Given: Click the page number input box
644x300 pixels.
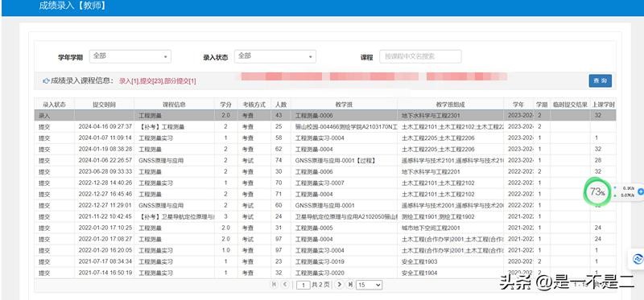Looking at the screenshot, I should [303, 285].
